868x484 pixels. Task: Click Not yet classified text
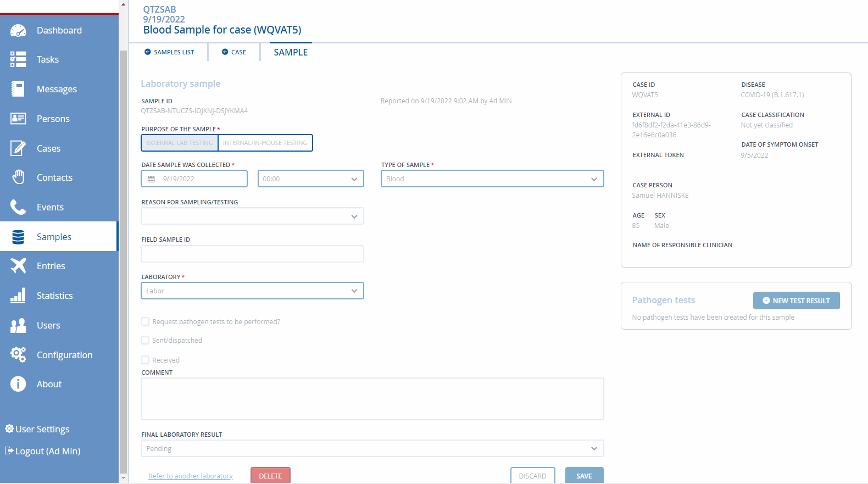[x=767, y=125]
